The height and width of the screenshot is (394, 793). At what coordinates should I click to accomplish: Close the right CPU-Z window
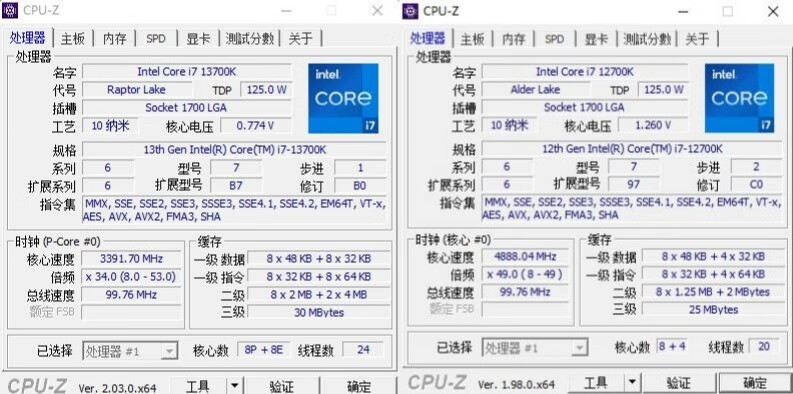point(773,11)
